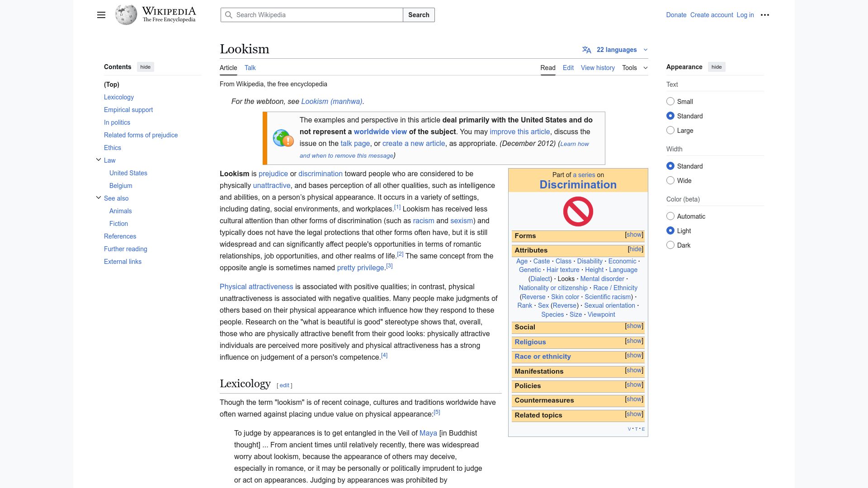868x488 pixels.
Task: Focus the Search Wikipedia input field
Action: 312,15
